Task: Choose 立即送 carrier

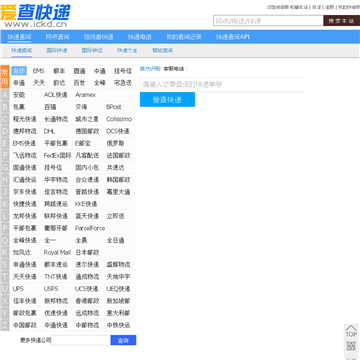Action: click(x=115, y=216)
